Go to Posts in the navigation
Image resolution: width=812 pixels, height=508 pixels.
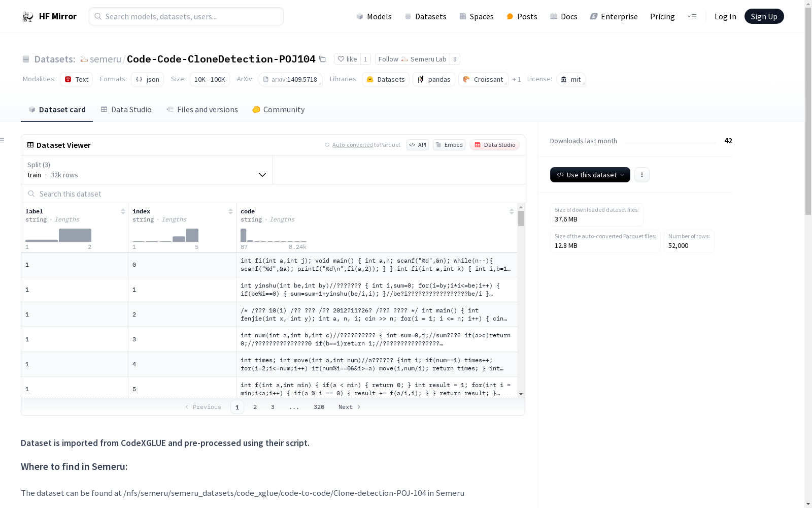point(522,16)
